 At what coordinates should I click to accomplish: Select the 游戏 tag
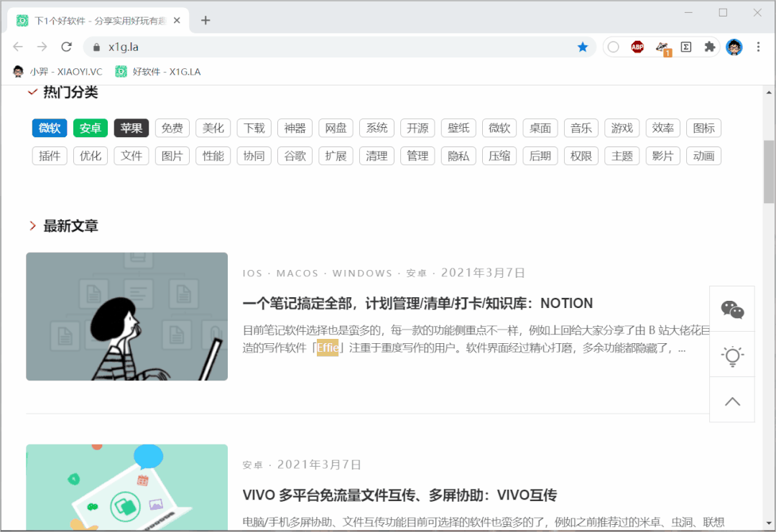click(622, 128)
